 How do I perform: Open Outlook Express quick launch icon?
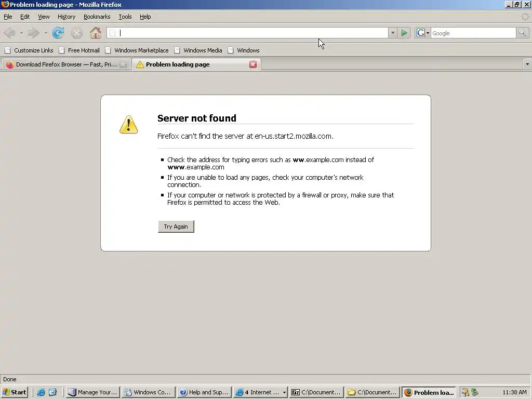coord(52,392)
